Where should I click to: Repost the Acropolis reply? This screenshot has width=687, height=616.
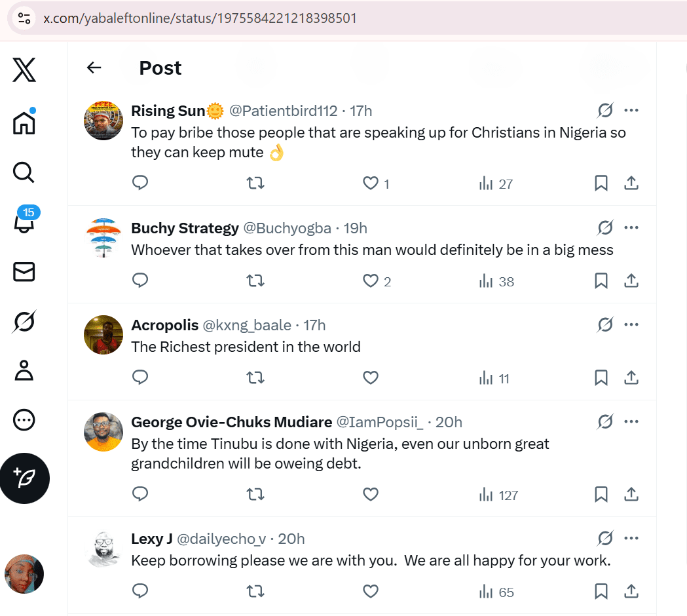click(255, 377)
